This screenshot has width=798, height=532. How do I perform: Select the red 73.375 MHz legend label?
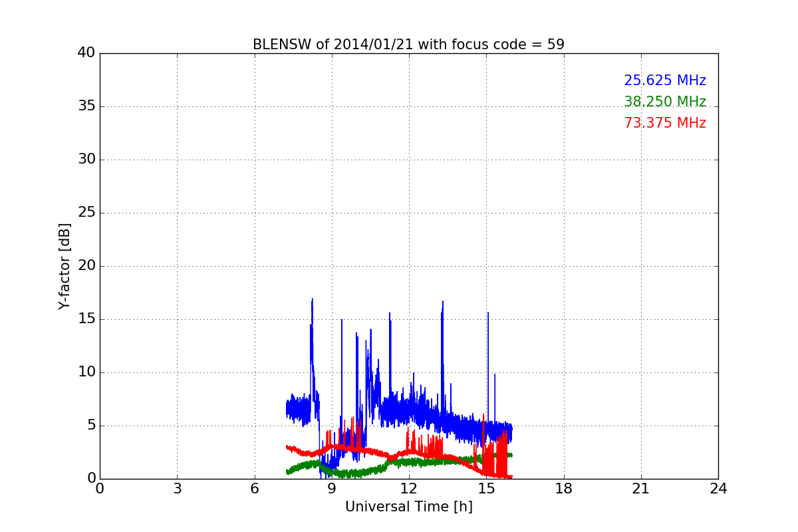coord(665,123)
